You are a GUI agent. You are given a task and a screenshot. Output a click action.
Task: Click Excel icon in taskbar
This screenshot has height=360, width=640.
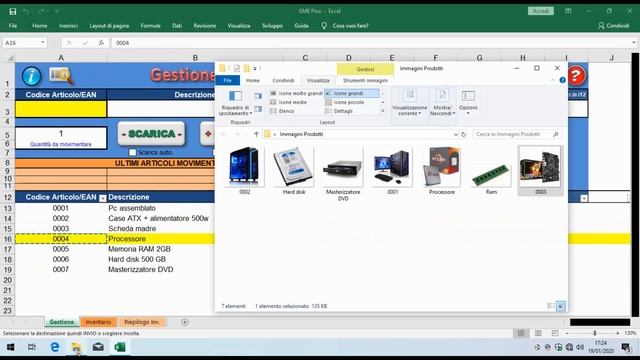(120, 347)
